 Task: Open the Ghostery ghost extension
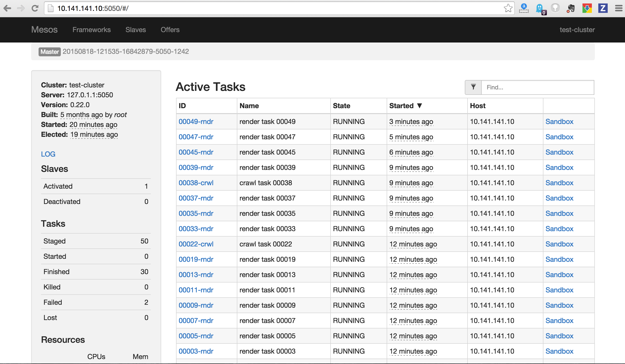pos(540,8)
